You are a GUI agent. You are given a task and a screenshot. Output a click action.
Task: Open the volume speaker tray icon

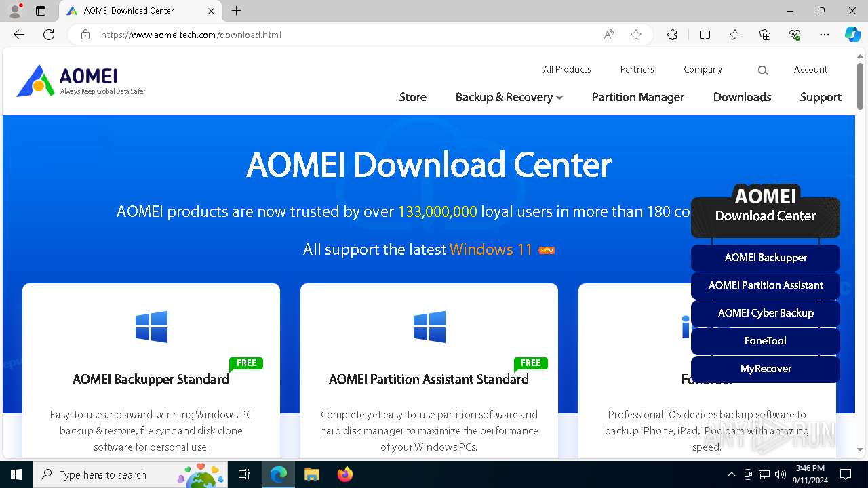coord(780,474)
